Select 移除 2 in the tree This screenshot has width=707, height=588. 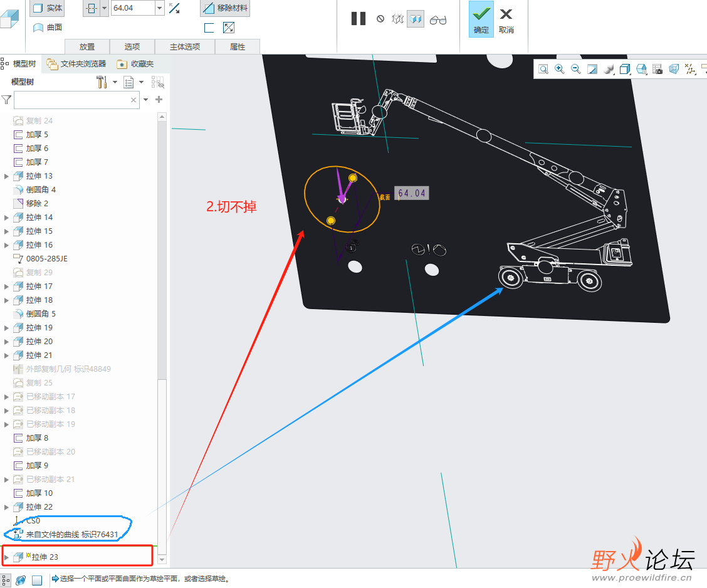[x=31, y=204]
